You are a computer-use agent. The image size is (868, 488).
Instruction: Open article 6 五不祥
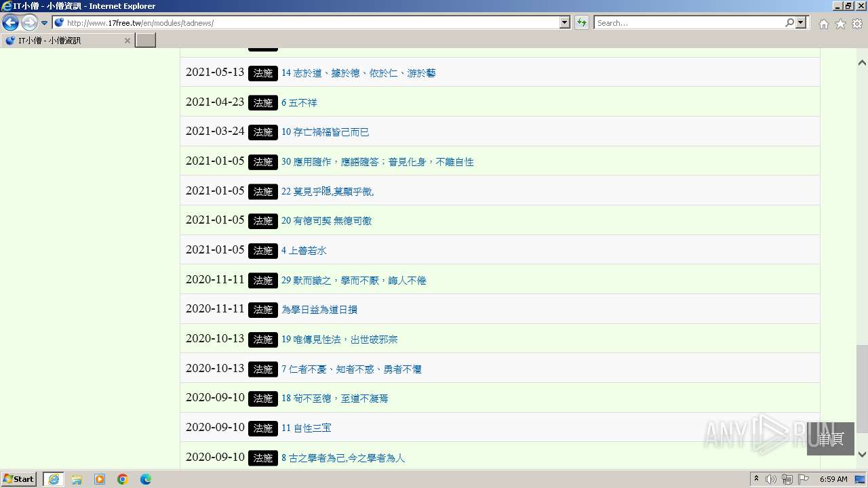pos(299,103)
